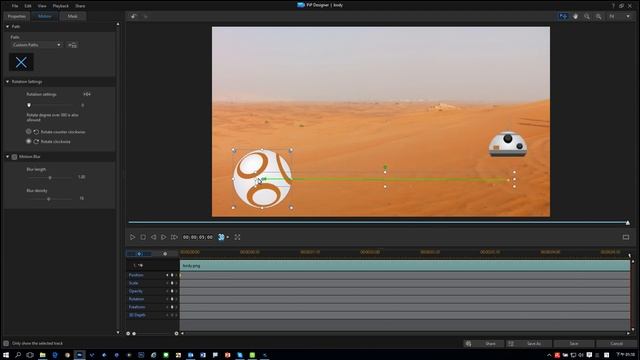
Task: Select Rotate clockwise option
Action: 29,141
